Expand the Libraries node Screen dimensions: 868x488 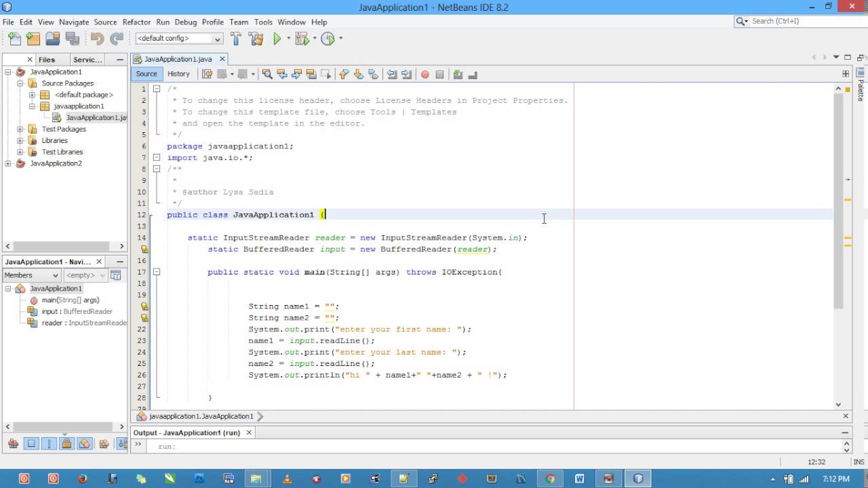coord(20,140)
